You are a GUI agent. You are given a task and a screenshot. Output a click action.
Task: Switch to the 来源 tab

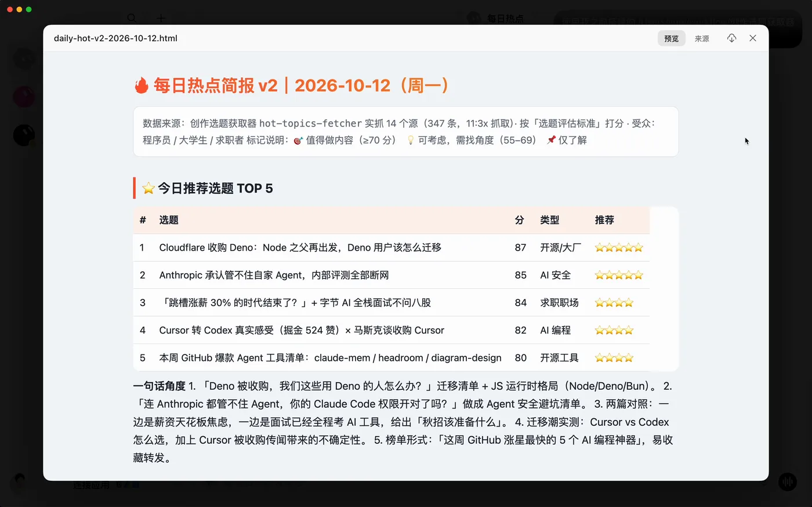[702, 38]
